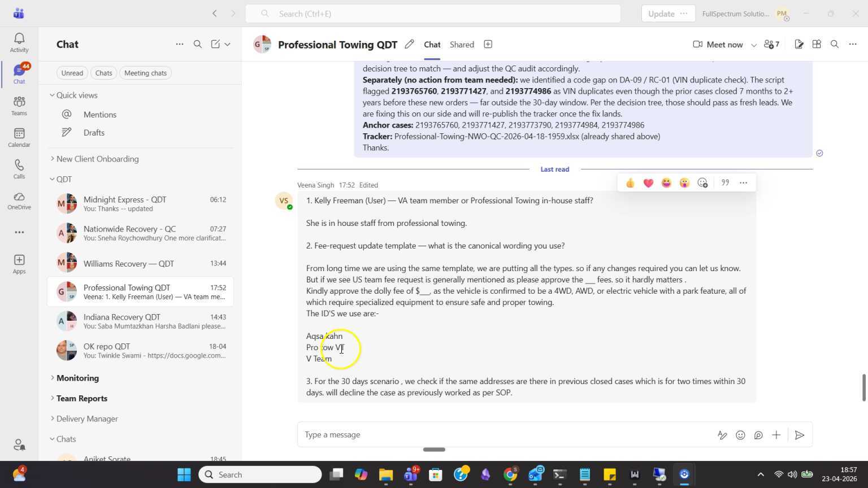The image size is (868, 488).
Task: Add a tab with plus icon
Action: coord(488,45)
